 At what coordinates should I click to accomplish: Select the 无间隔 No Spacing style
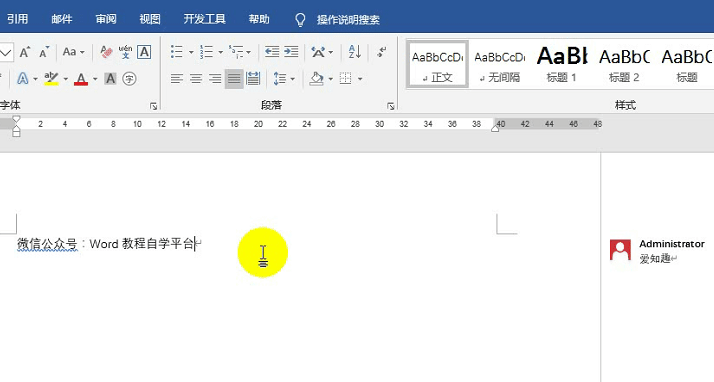(500, 64)
